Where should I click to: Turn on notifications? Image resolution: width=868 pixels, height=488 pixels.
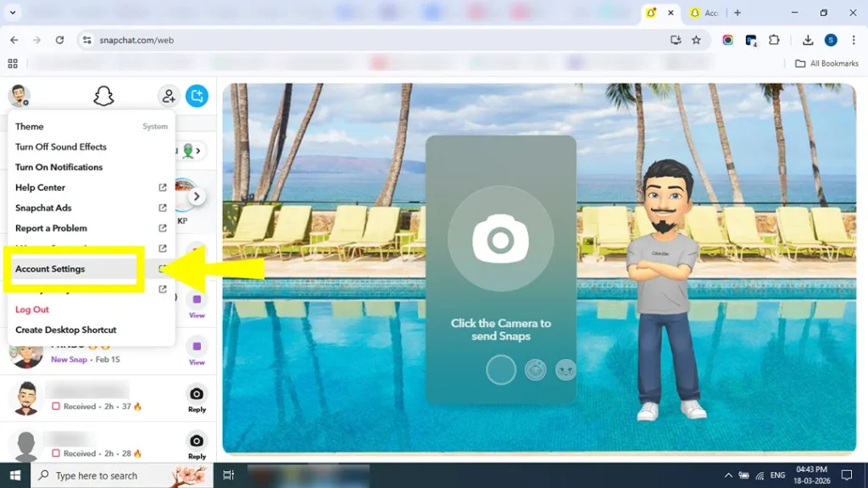pyautogui.click(x=58, y=167)
